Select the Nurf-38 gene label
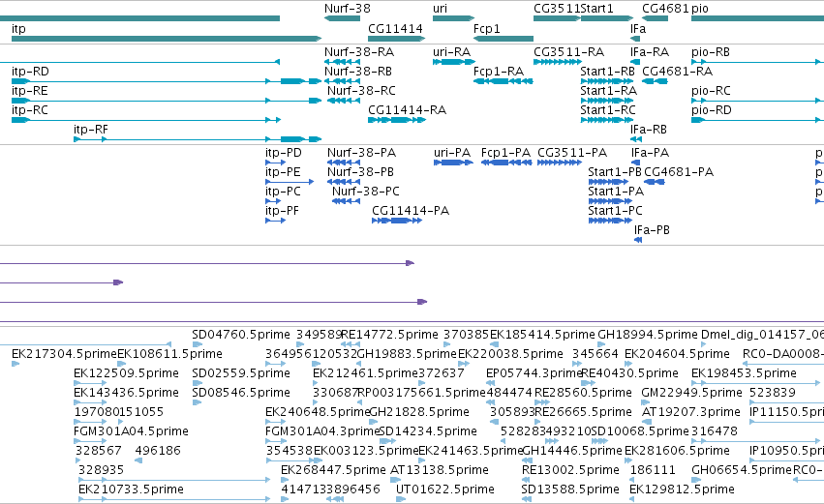824x504 pixels. 348,9
